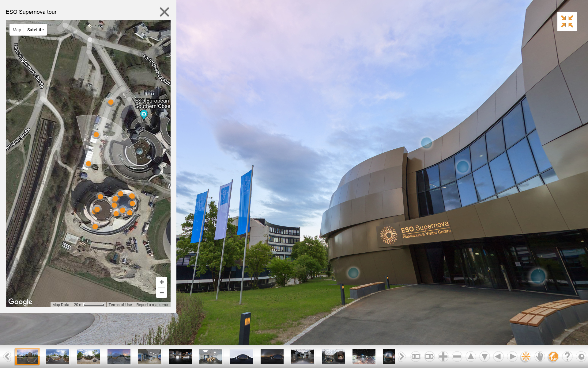Open the Terms of Use link

[x=120, y=305]
